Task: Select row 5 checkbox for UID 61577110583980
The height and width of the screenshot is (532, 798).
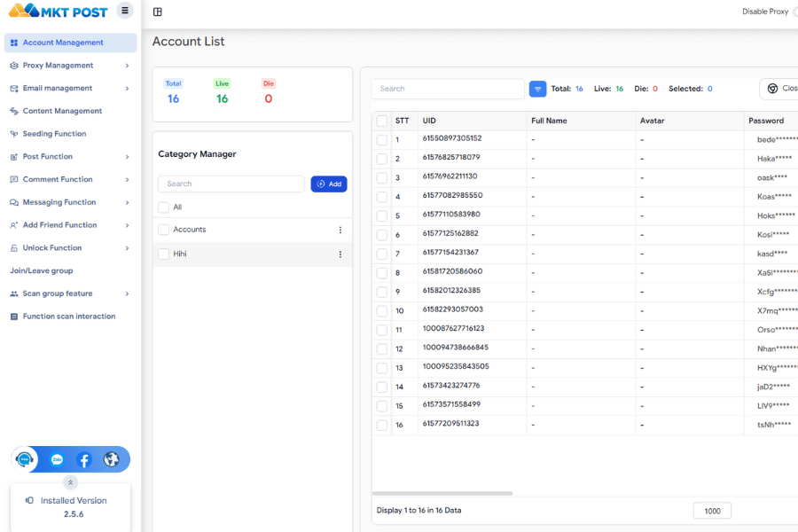Action: (x=381, y=215)
